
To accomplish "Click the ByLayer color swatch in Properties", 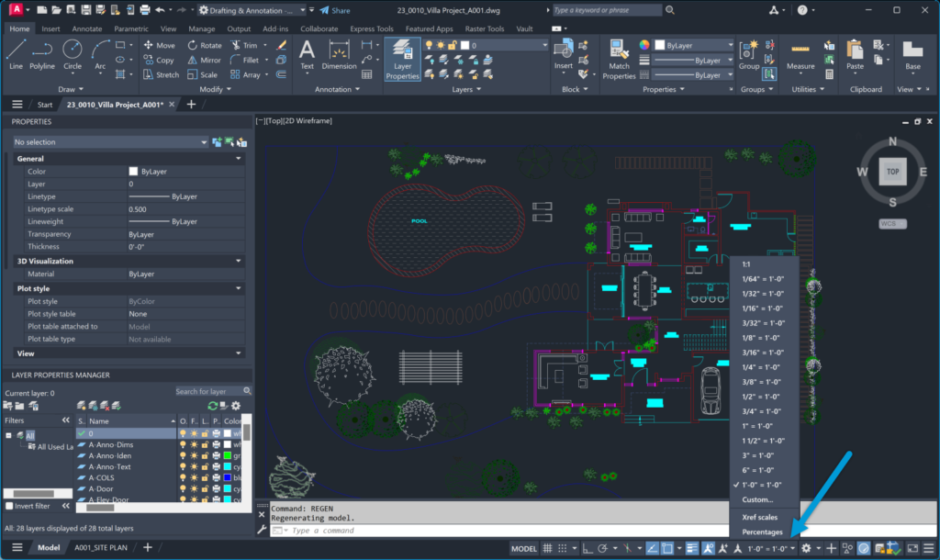I will coord(133,172).
